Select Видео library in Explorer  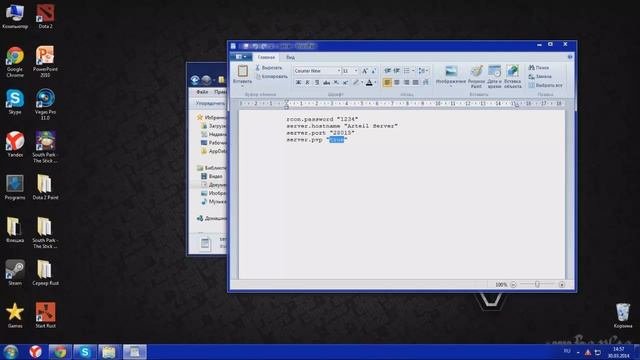tap(212, 176)
